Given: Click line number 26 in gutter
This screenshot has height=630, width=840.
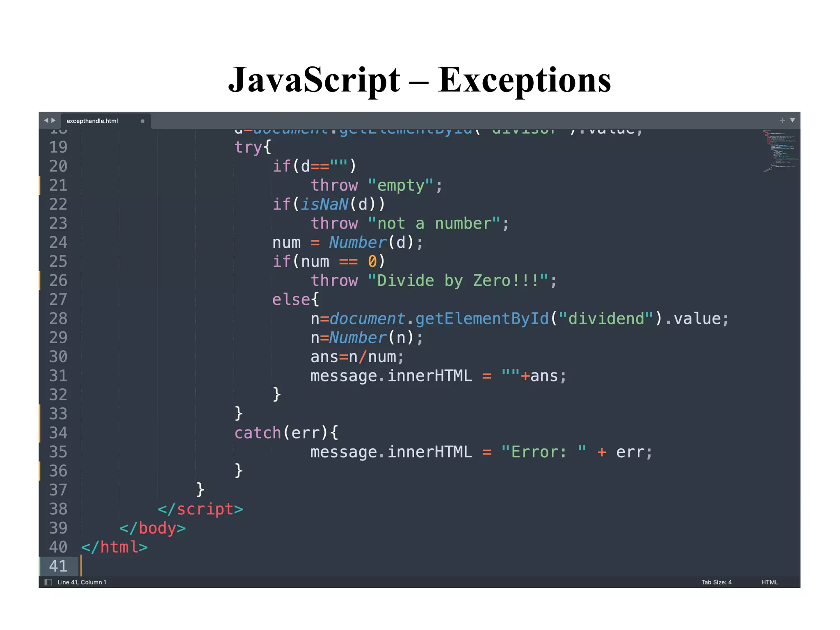Looking at the screenshot, I should [58, 280].
